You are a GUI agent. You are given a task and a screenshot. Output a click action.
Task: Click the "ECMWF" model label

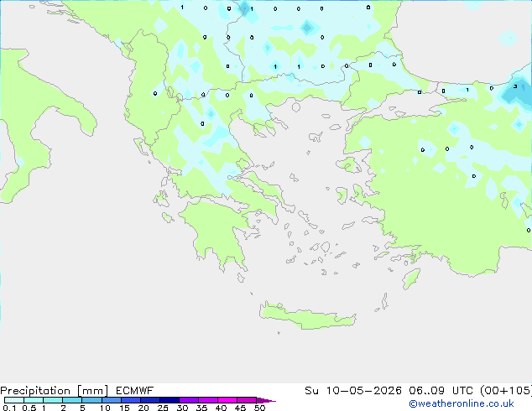point(135,391)
